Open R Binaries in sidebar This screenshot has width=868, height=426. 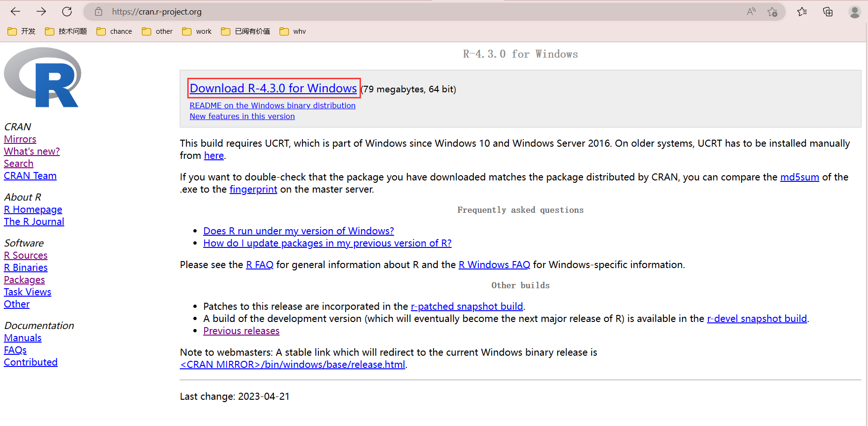(x=26, y=268)
